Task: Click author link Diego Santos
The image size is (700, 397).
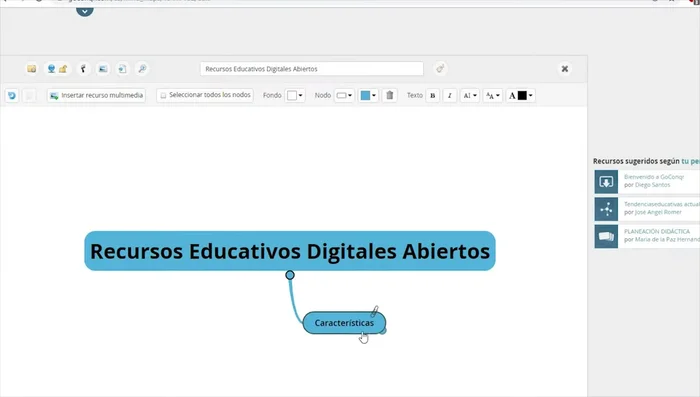Action: pyautogui.click(x=652, y=185)
